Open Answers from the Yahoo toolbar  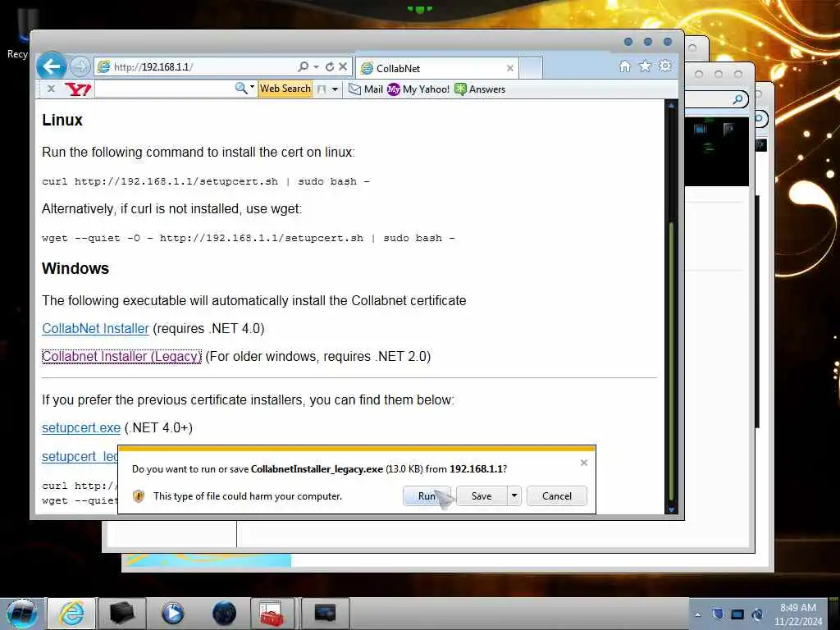click(x=480, y=89)
